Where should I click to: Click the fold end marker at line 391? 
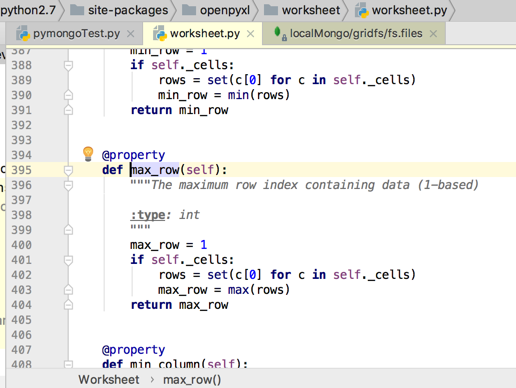tap(68, 110)
